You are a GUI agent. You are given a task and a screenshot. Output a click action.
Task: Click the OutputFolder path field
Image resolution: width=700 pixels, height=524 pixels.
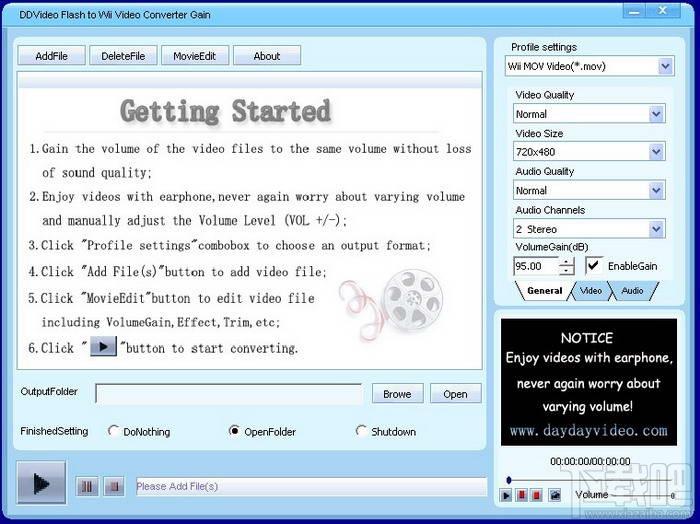click(x=229, y=394)
